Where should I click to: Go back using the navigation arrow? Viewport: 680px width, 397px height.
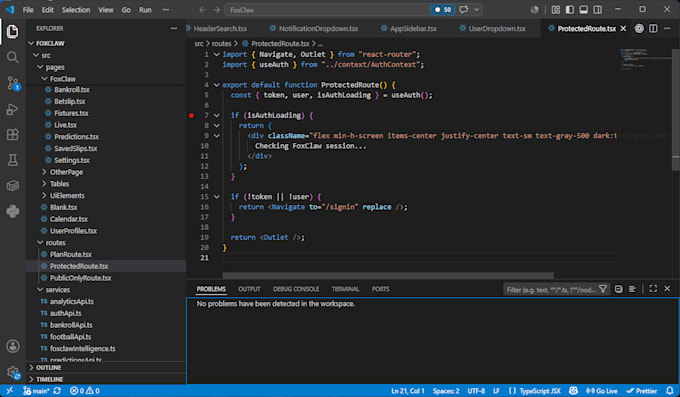[202, 10]
